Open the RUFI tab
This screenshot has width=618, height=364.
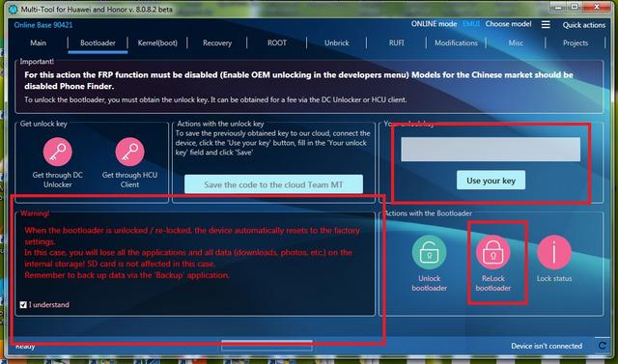(396, 42)
